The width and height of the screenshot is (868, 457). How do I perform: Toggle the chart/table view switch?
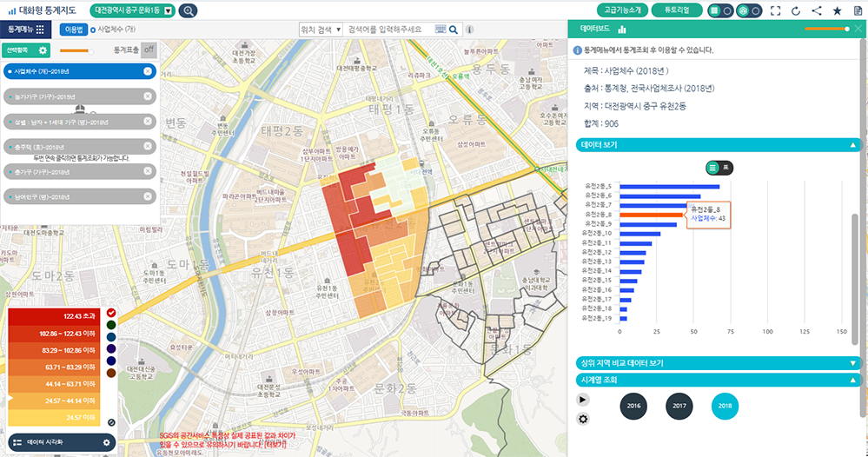tap(720, 167)
